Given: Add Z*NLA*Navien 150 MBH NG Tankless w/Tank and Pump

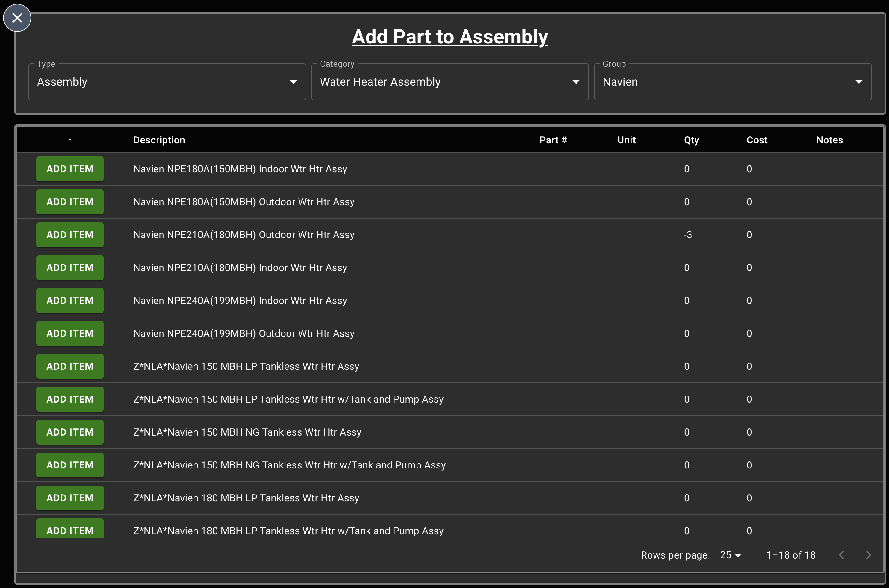Looking at the screenshot, I should pyautogui.click(x=70, y=465).
